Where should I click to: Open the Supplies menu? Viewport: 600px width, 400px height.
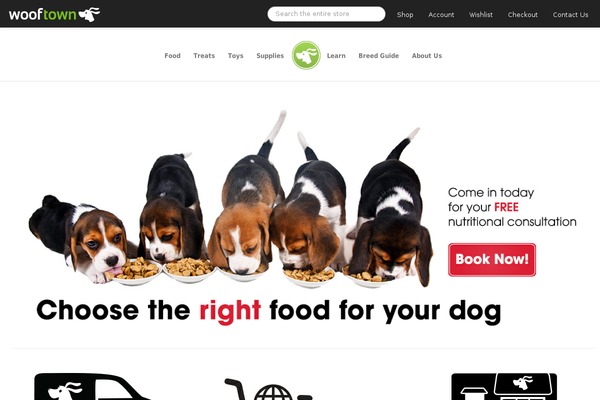click(x=270, y=56)
